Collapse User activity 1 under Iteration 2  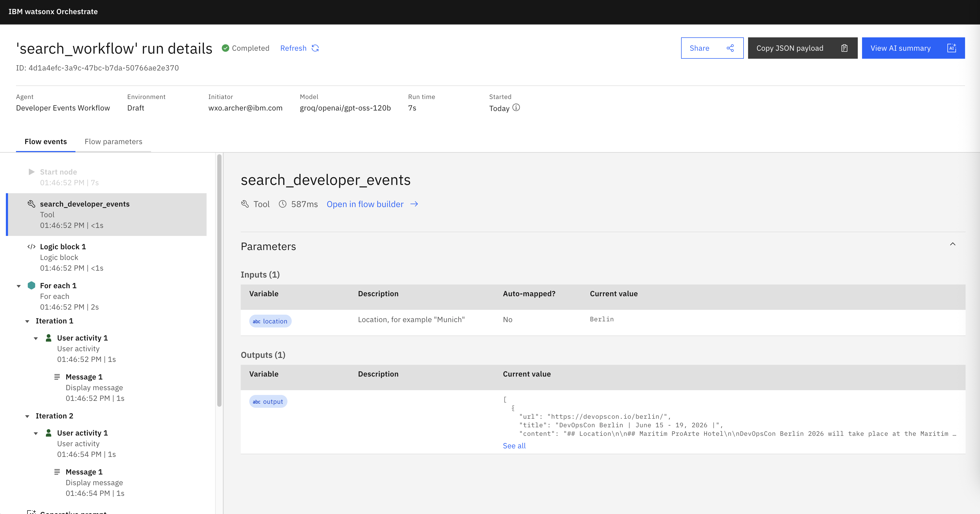point(36,434)
